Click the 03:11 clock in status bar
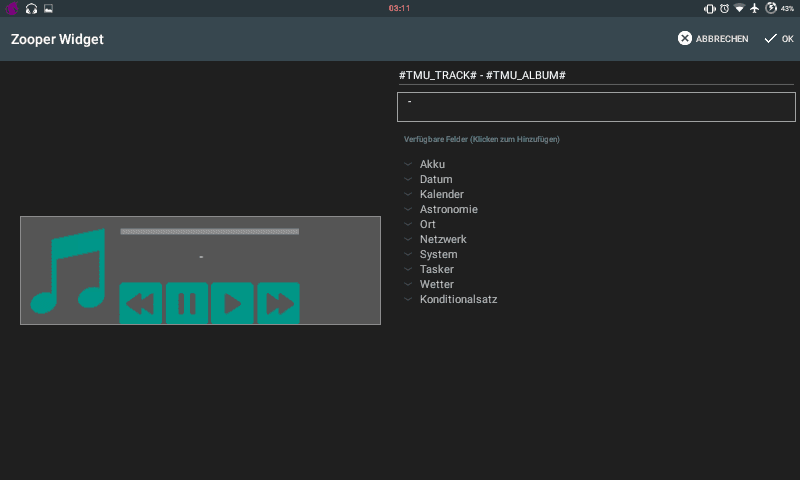This screenshot has width=800, height=480. (399, 8)
